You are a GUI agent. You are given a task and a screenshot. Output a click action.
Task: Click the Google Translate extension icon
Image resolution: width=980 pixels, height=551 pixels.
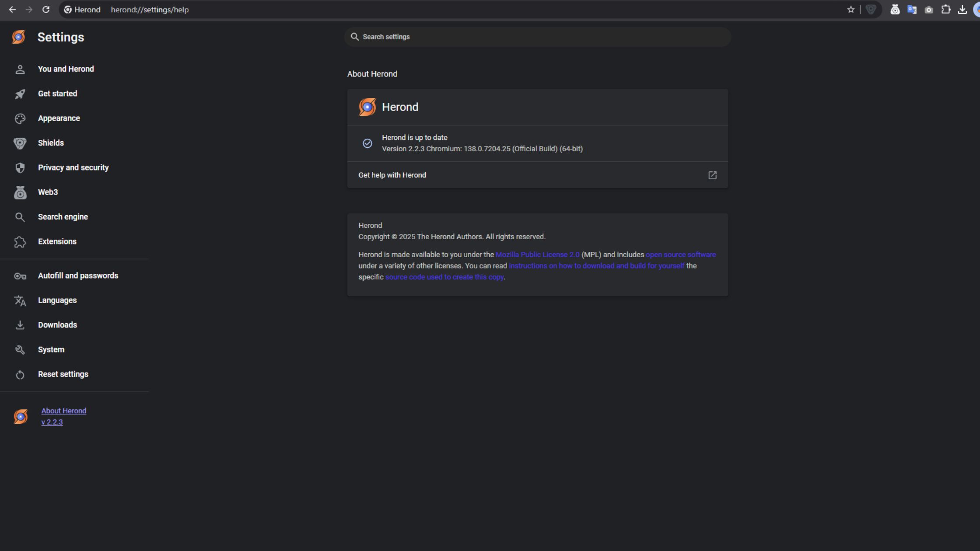[912, 10]
